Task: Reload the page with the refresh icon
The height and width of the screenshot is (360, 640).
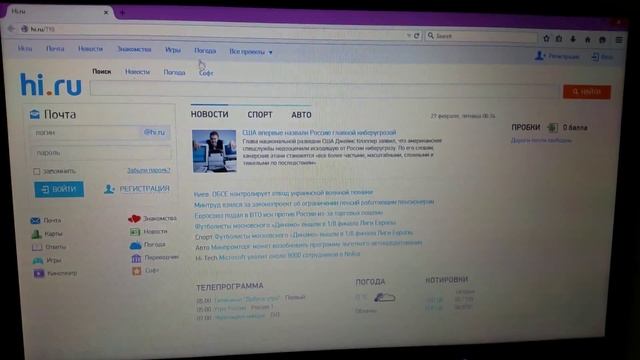Action: coord(417,36)
